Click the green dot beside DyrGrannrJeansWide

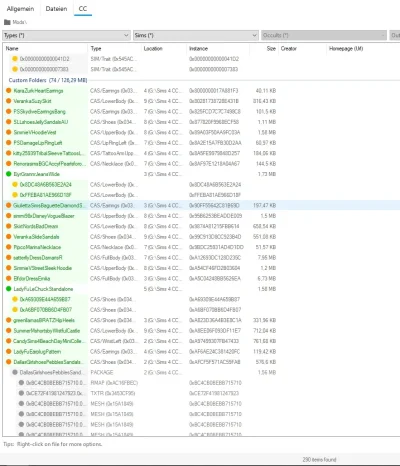click(9, 174)
